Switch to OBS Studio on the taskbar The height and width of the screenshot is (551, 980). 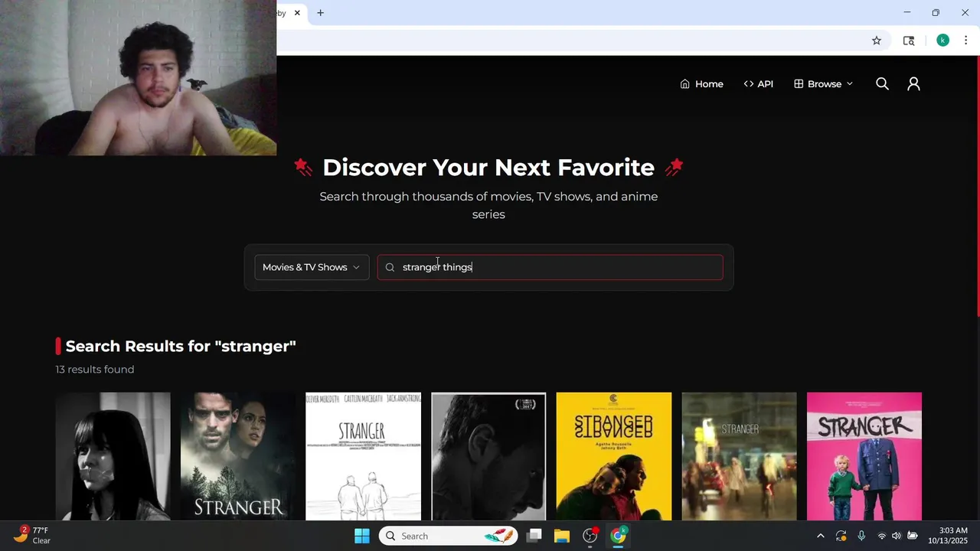coord(590,536)
